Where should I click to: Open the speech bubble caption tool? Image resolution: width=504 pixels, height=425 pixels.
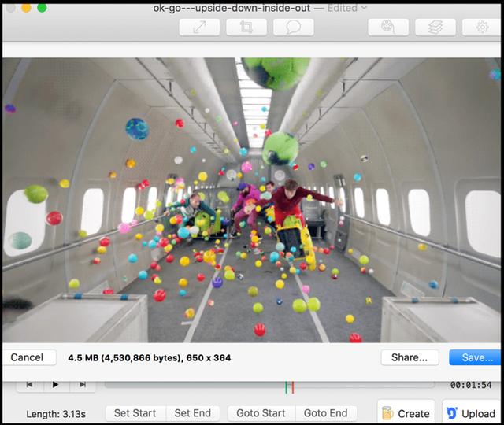click(x=293, y=27)
